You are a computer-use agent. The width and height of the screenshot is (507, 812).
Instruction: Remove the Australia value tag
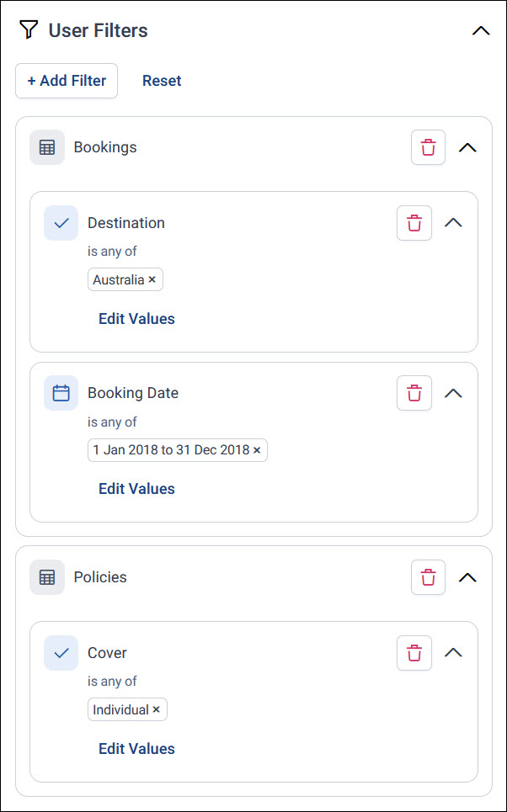pos(152,279)
